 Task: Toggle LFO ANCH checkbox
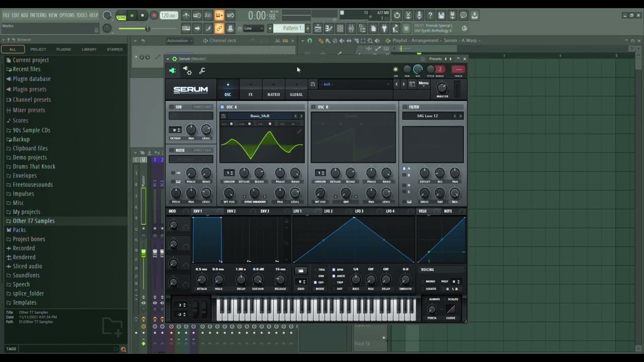coord(333,276)
